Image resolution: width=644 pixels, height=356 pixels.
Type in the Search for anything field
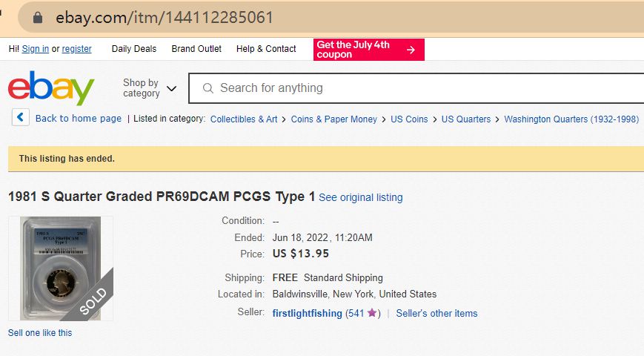[415, 88]
